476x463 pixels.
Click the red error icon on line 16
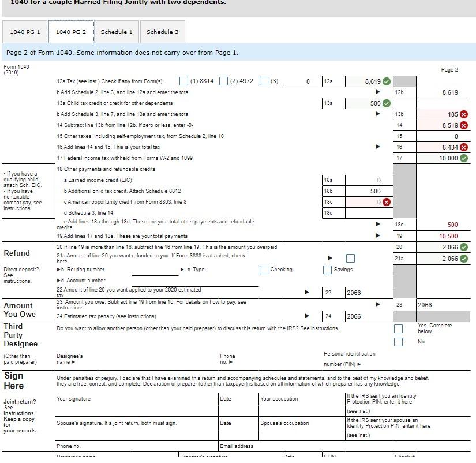(x=464, y=147)
